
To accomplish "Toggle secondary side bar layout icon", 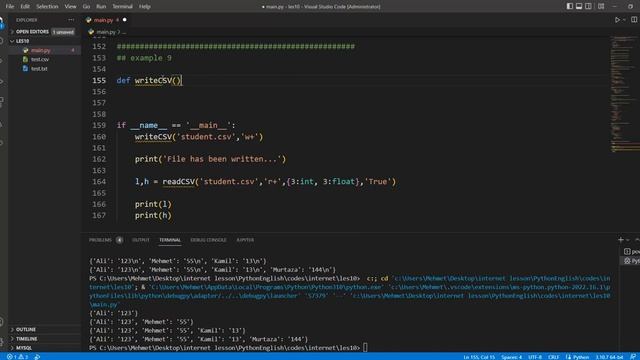I will click(x=588, y=7).
